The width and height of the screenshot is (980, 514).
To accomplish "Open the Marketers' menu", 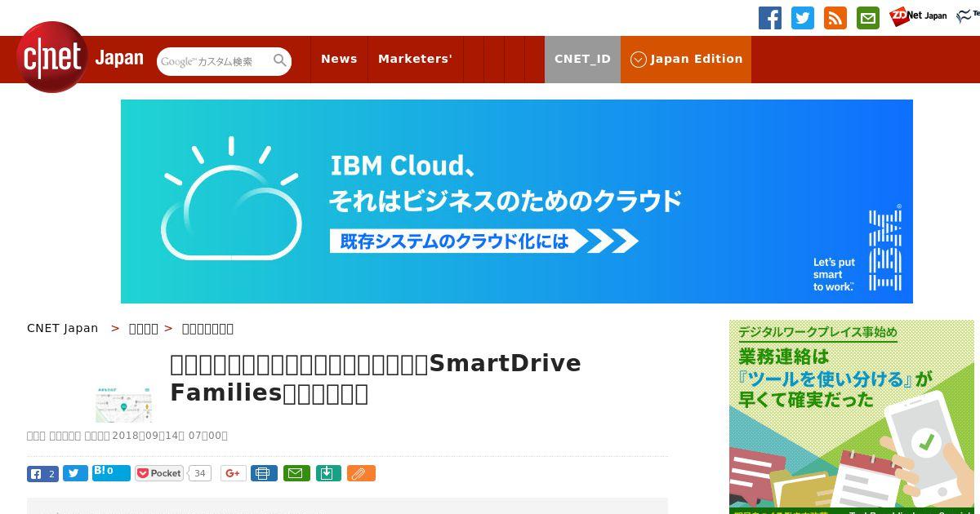I will 415,60.
